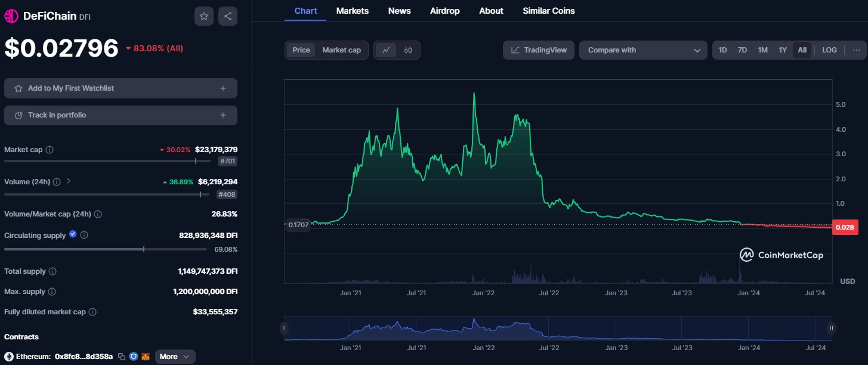Screen dimensions: 868x365
Task: Open the Similar Coins tab
Action: 548,11
